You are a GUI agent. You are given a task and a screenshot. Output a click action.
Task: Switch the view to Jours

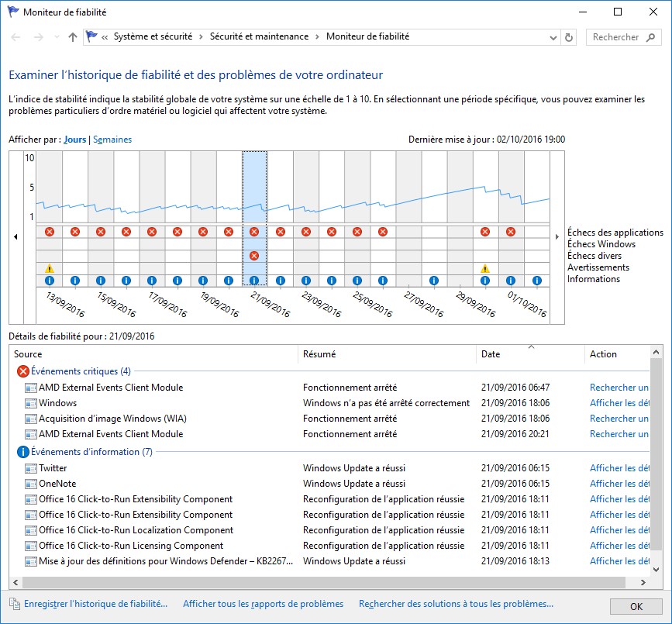75,140
